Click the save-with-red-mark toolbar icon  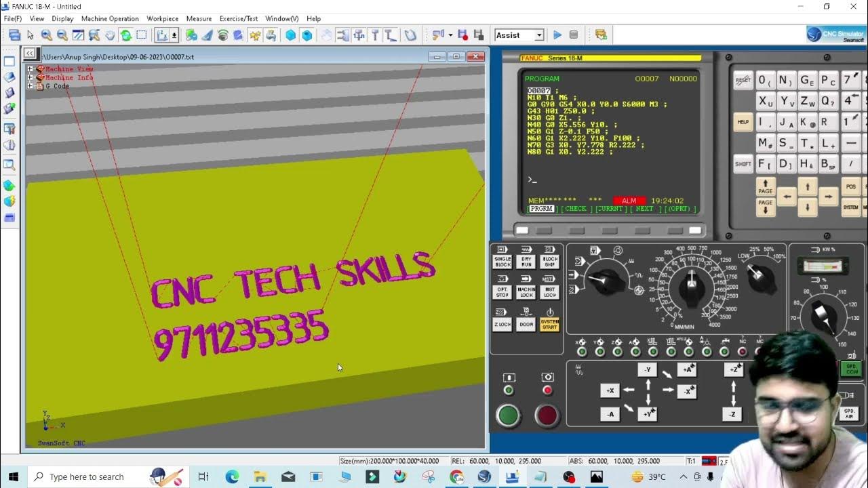coord(462,35)
